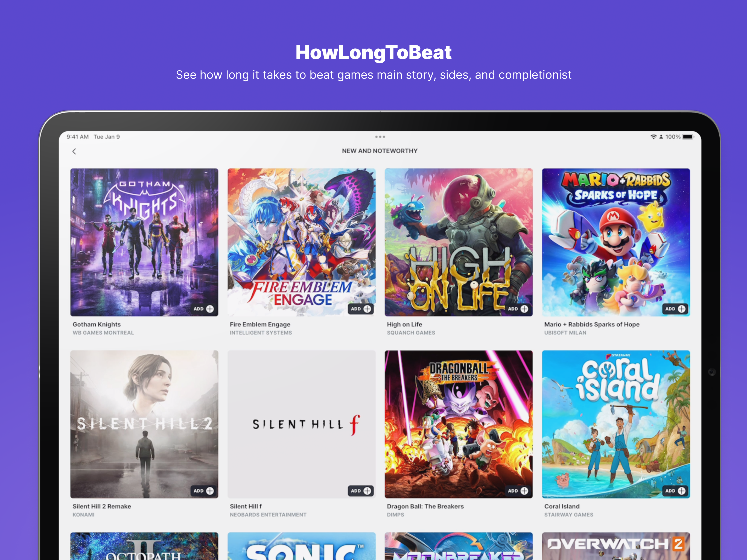Open the Fire Emblem Engage title link
Screen dimensions: 747x560
click(260, 324)
